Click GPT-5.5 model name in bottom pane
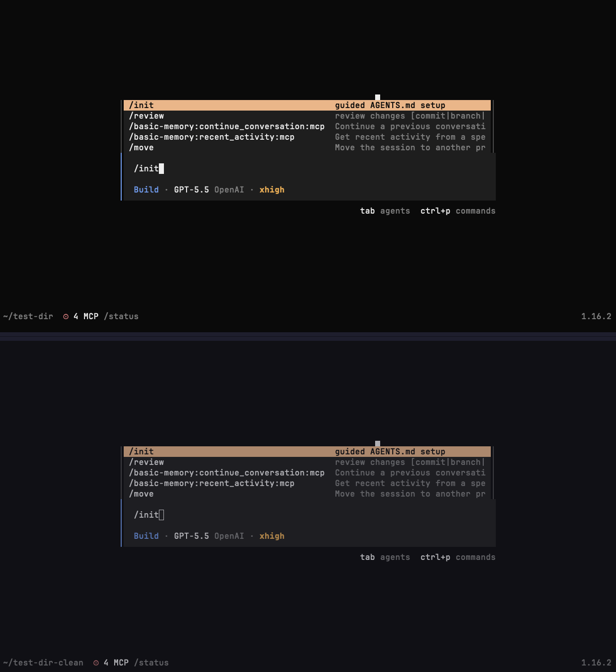This screenshot has width=616, height=672. tap(192, 536)
